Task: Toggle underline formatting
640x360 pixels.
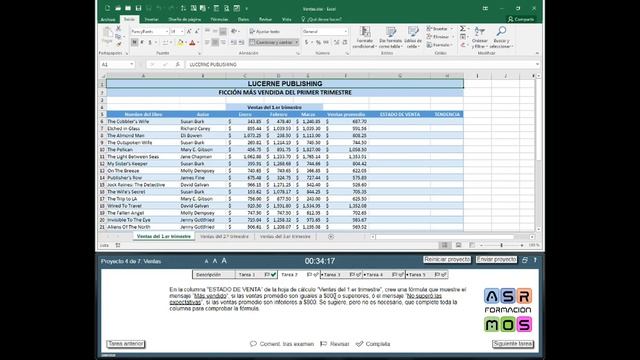Action: tap(150, 42)
